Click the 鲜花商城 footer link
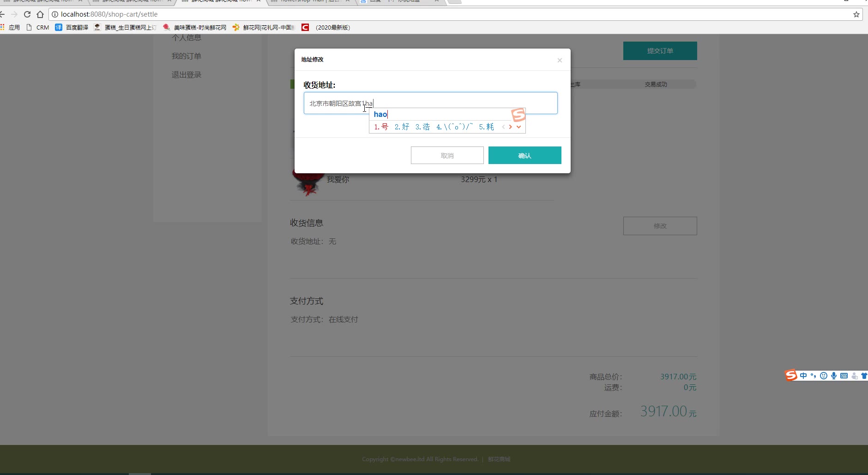The width and height of the screenshot is (868, 475). pyautogui.click(x=499, y=459)
